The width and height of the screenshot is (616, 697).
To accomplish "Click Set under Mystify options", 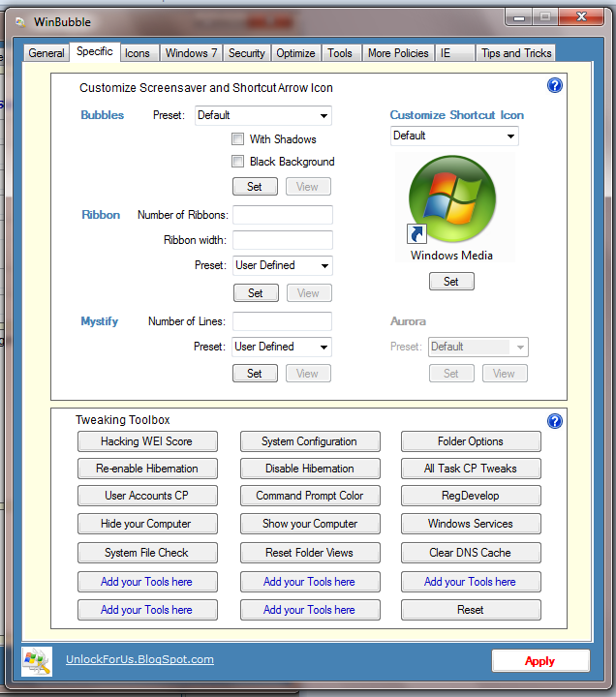I will coord(255,374).
